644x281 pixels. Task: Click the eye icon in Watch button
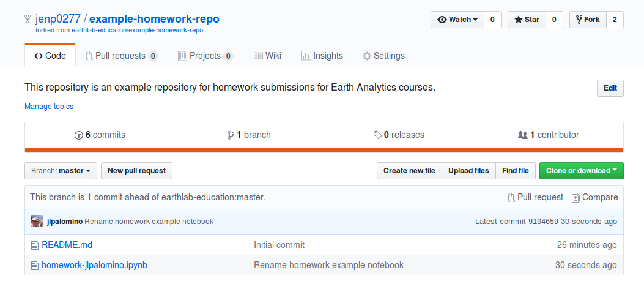click(x=442, y=20)
